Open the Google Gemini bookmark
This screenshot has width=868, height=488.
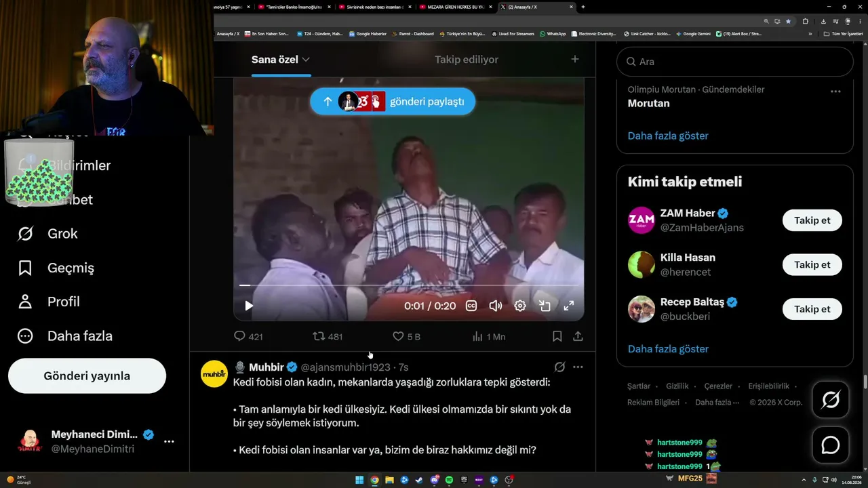pos(693,34)
